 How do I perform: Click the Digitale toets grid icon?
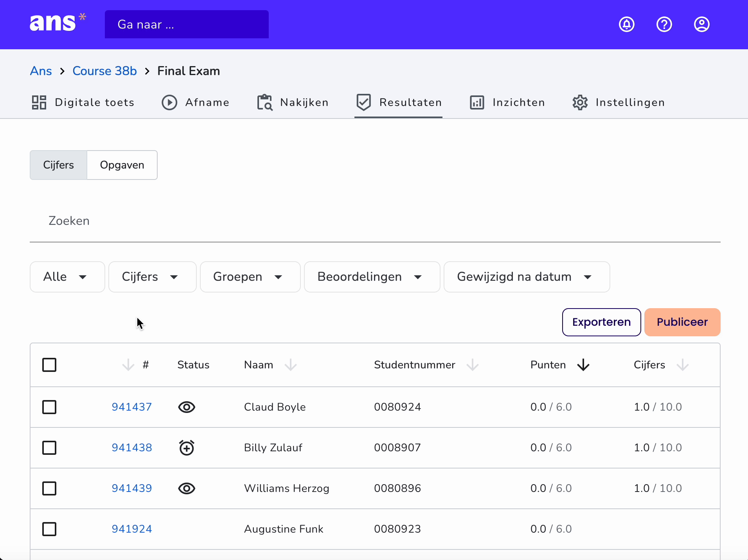click(x=39, y=102)
